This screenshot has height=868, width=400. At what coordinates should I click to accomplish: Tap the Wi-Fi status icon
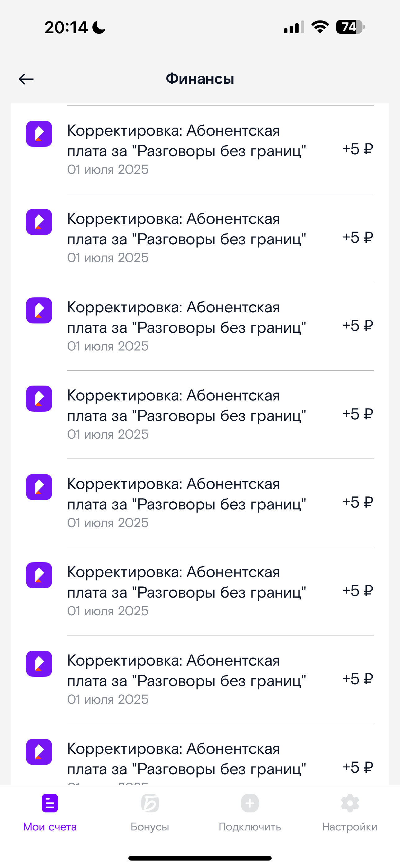coord(320,27)
